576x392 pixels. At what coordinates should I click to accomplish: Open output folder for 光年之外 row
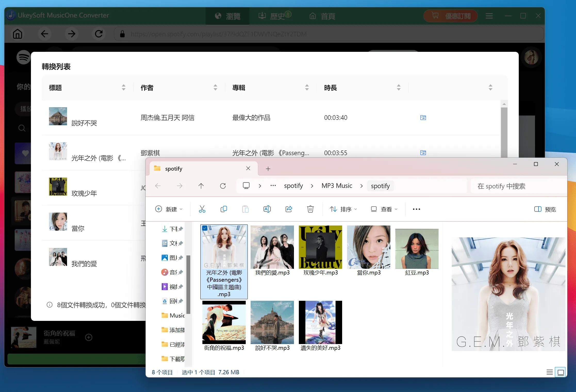click(423, 153)
